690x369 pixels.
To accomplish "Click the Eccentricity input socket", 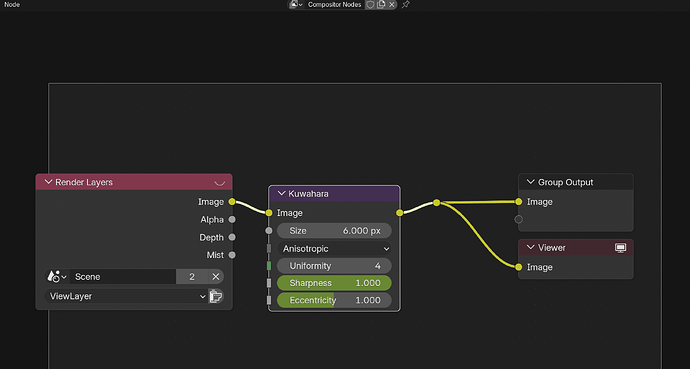I will (269, 300).
